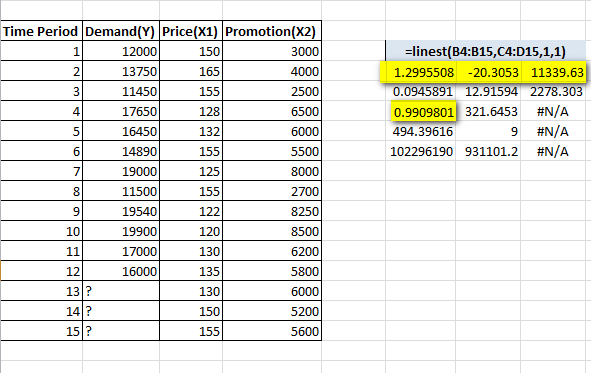Select the cell with value 931101.2
The height and width of the screenshot is (373, 591).
(488, 151)
